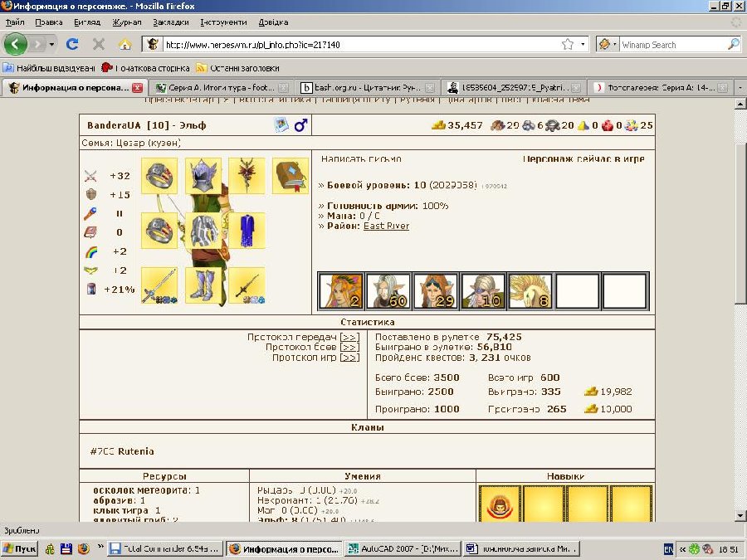
Task: Click the boots equipment slot
Action: [203, 285]
